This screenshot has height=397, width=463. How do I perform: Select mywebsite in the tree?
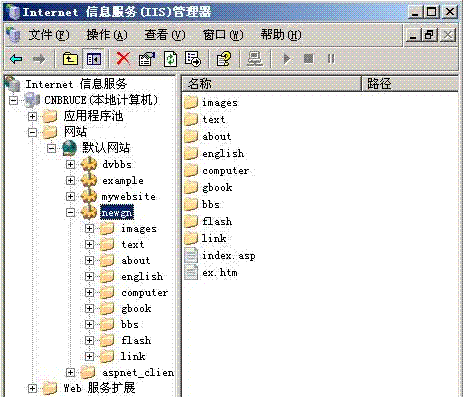click(128, 197)
